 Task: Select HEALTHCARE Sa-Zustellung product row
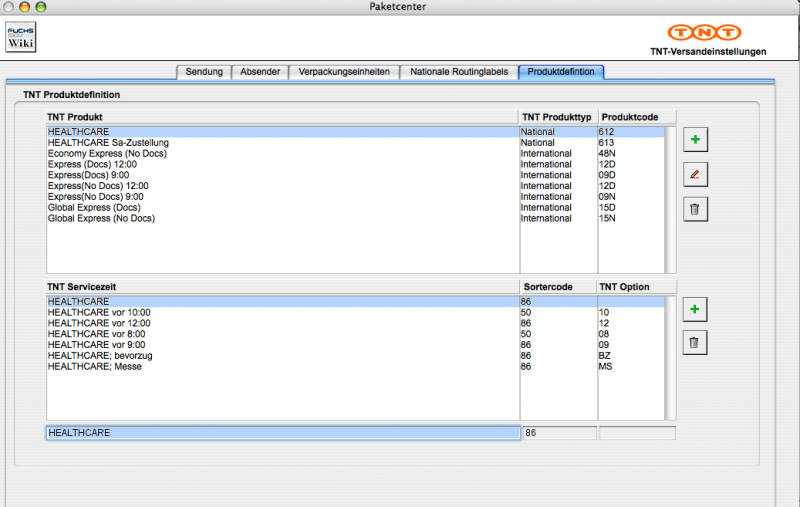[x=108, y=143]
